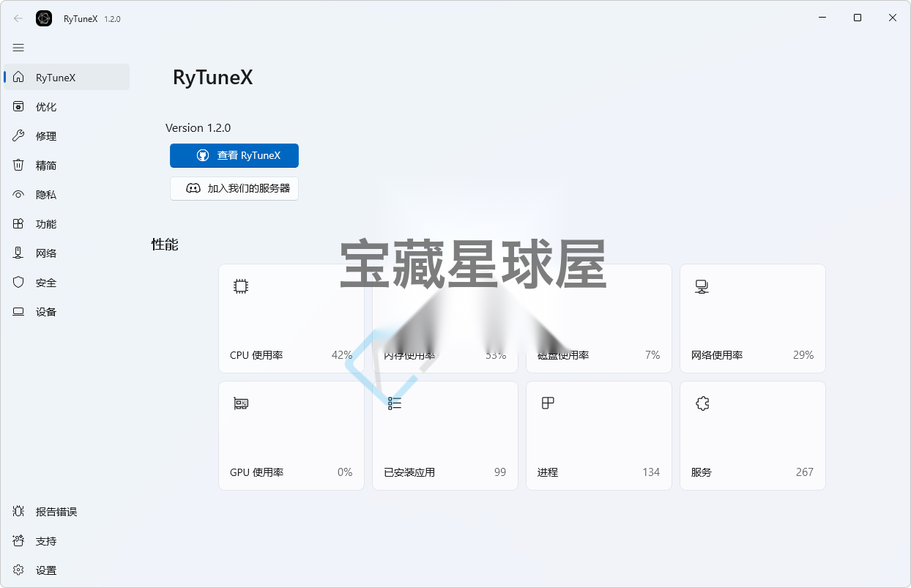This screenshot has width=911, height=588.
Task: Click the features icon beside 功能
Action: [18, 223]
